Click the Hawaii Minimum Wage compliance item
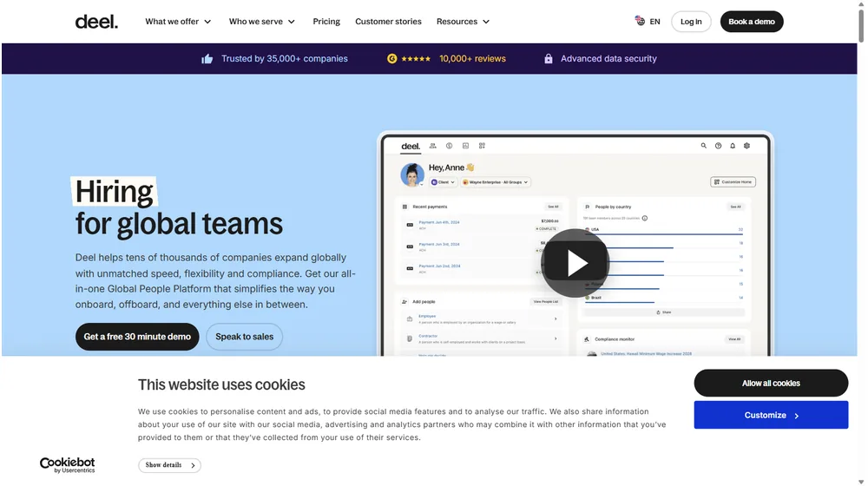This screenshot has width=868, height=486. tap(646, 354)
